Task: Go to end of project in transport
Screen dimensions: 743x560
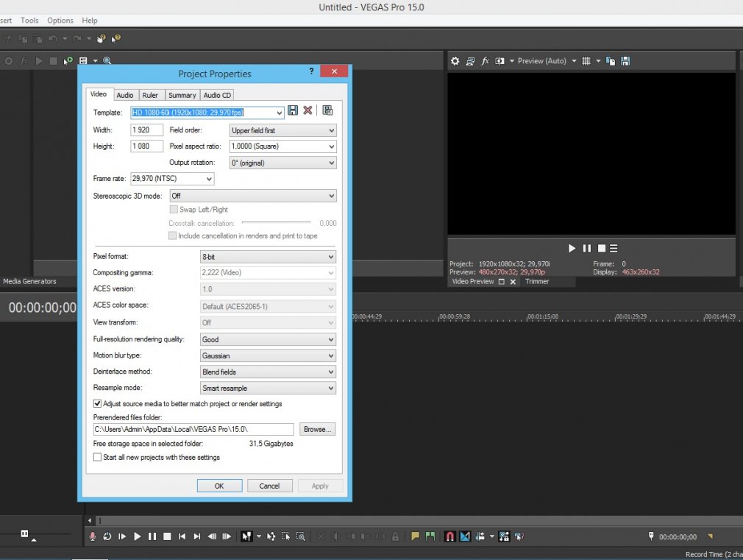Action: click(197, 536)
